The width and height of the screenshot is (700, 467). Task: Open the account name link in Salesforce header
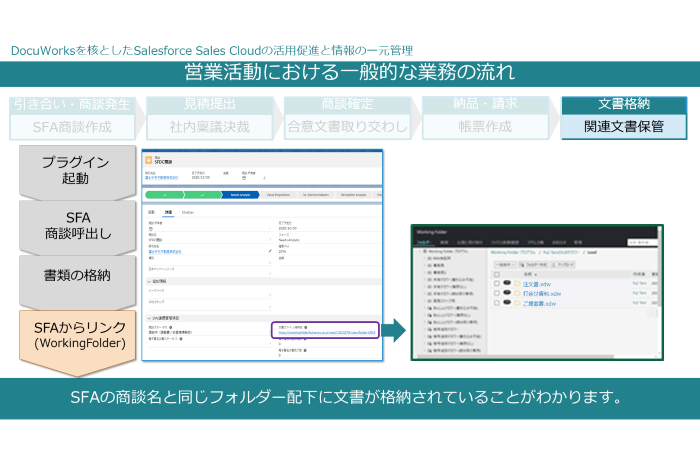pos(162,178)
